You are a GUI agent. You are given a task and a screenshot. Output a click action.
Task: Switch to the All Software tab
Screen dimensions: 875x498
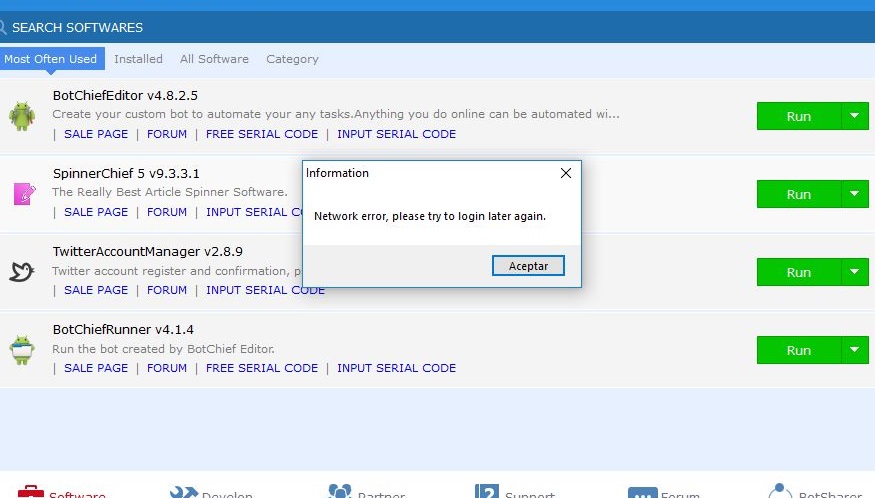coord(214,59)
